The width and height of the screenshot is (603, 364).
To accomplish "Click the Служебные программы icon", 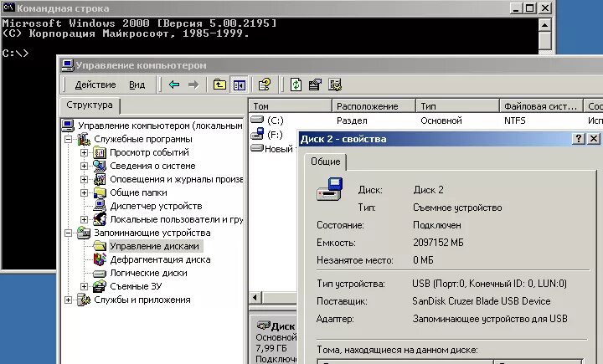I will point(84,139).
